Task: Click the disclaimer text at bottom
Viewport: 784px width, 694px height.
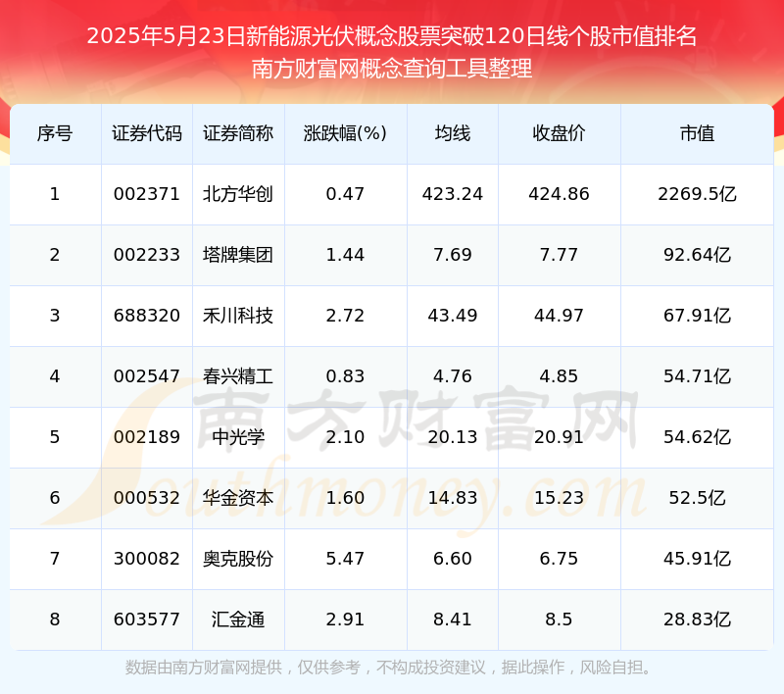Action: (388, 667)
